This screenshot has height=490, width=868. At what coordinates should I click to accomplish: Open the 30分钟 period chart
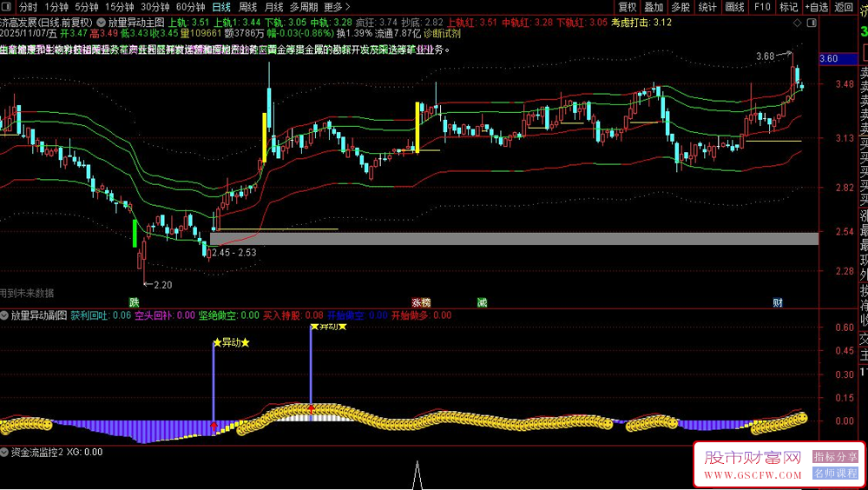click(x=155, y=7)
